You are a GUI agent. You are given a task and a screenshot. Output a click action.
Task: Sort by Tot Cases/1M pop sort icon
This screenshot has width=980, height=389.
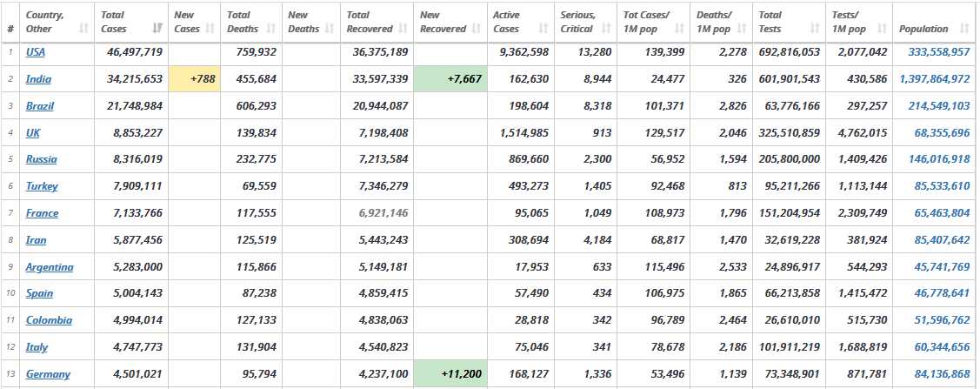(x=679, y=29)
